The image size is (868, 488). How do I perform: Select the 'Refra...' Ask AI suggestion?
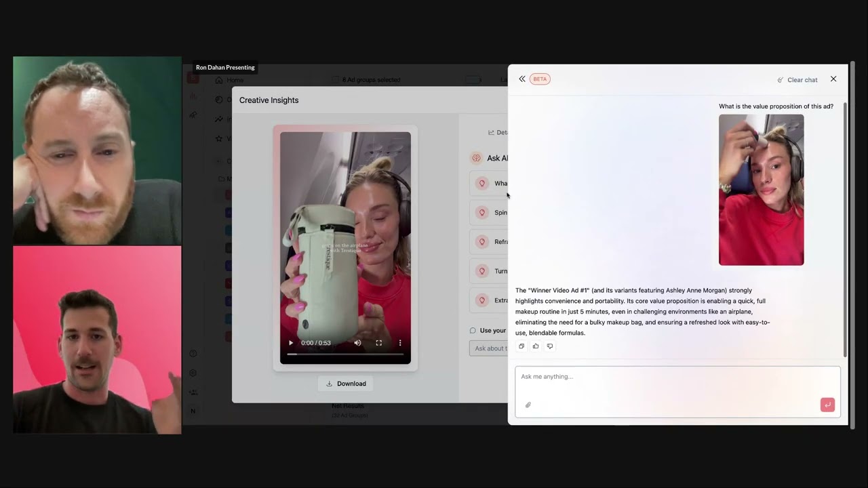click(x=488, y=242)
